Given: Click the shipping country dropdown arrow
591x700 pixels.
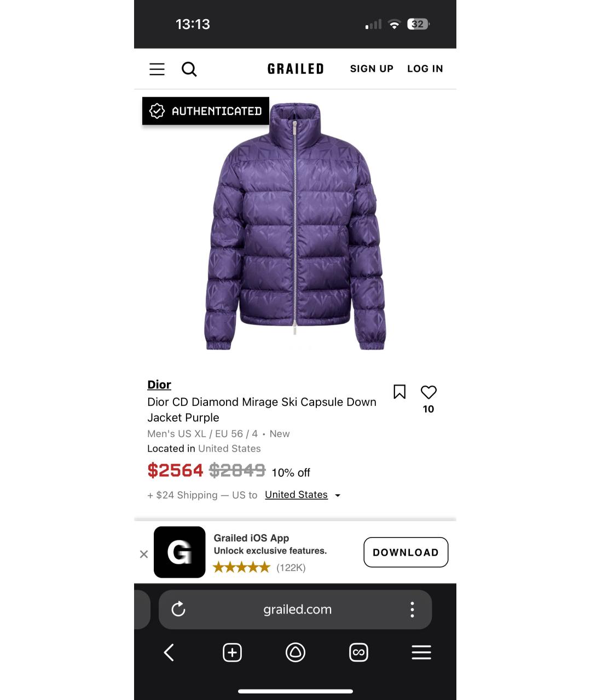Looking at the screenshot, I should pyautogui.click(x=338, y=495).
